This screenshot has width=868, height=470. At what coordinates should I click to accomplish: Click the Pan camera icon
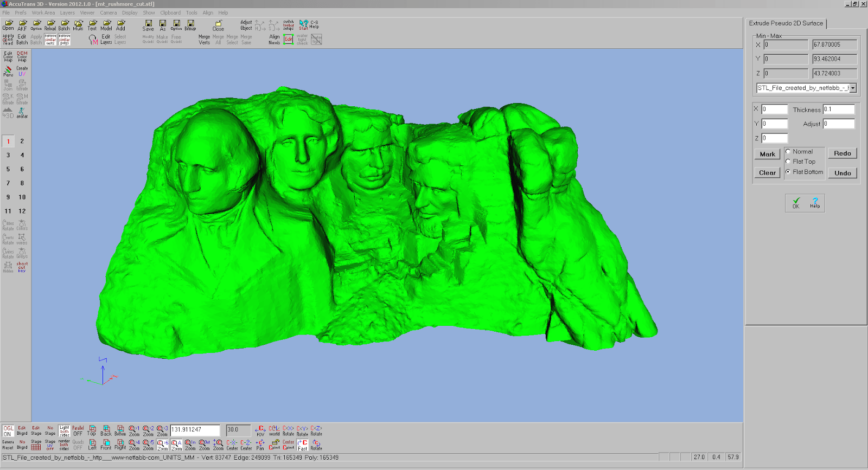coord(260,445)
